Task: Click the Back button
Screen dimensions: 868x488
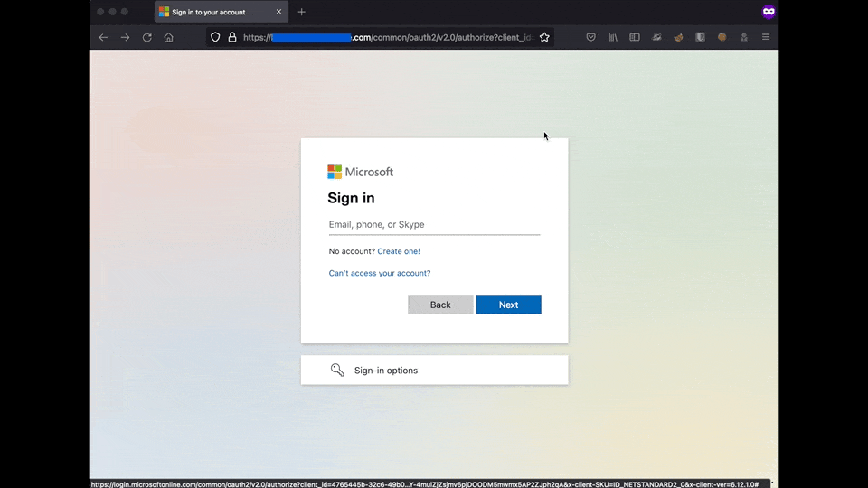Action: [440, 305]
